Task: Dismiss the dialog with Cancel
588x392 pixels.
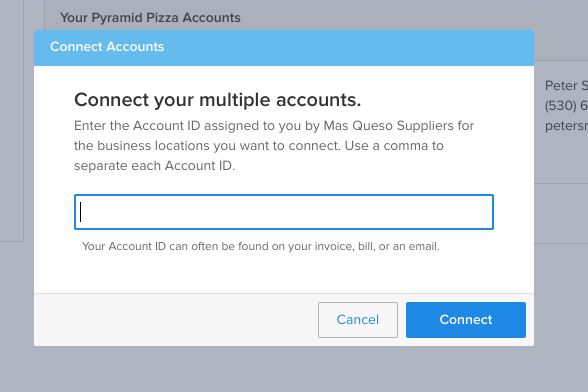Action: click(358, 320)
